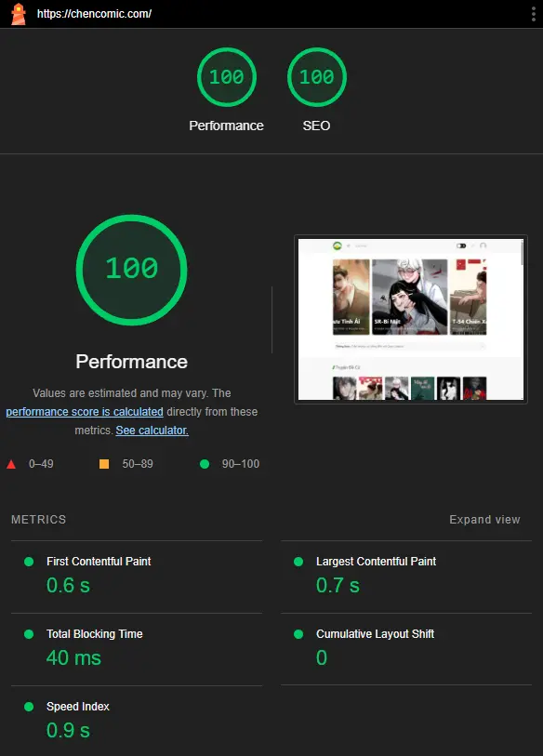Viewport: 543px width, 756px height.
Task: Jump to the SEO category label
Action: [x=316, y=126]
